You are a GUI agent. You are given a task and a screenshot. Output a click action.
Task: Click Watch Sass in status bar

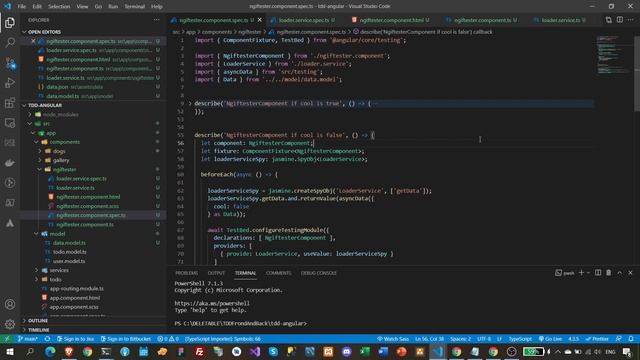point(393,339)
